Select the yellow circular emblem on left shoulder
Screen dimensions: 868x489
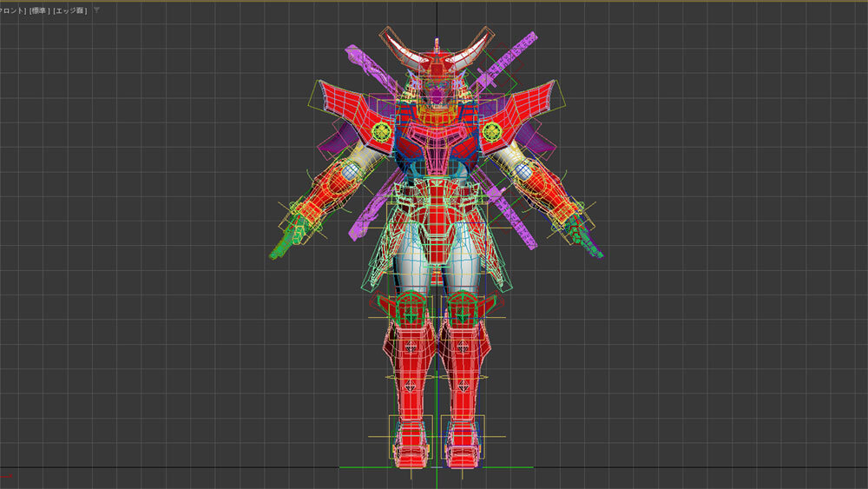click(380, 131)
